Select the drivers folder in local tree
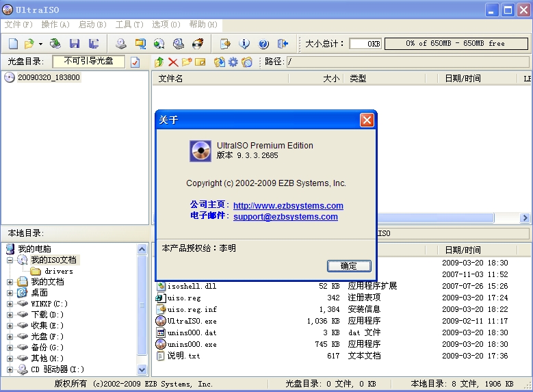 58,272
